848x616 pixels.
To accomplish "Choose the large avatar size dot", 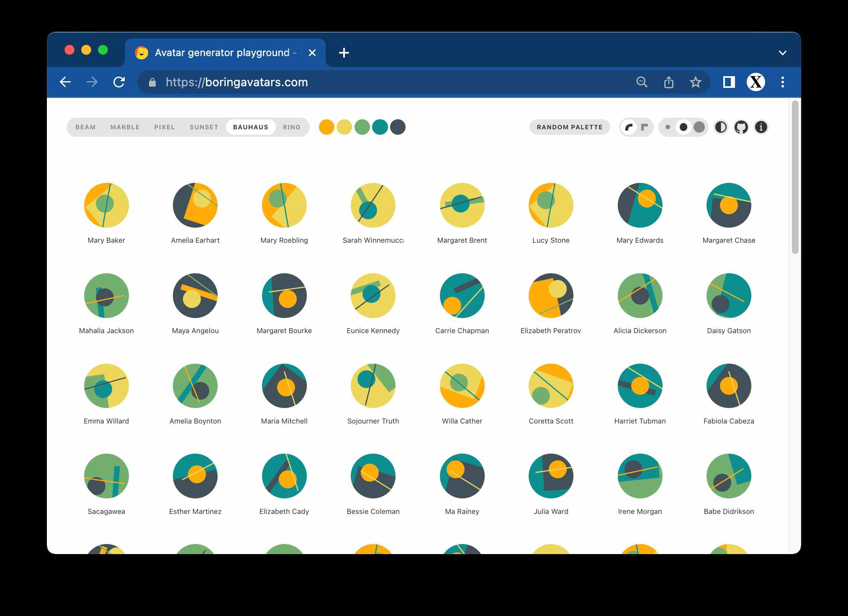I will 699,127.
